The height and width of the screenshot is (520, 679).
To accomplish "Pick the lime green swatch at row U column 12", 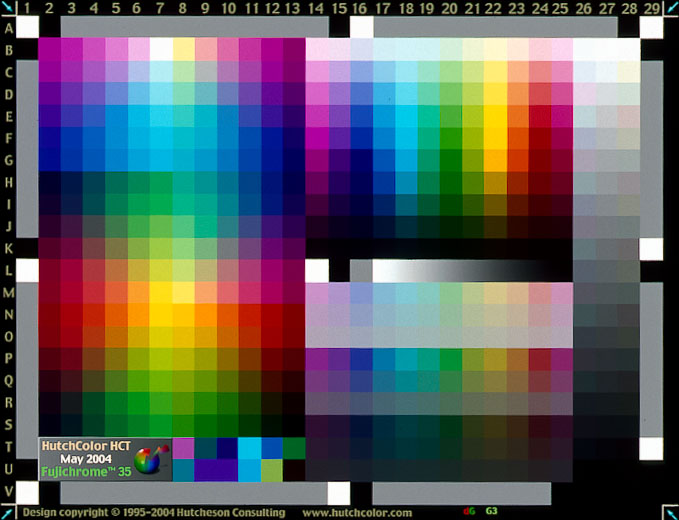I will click(x=272, y=470).
